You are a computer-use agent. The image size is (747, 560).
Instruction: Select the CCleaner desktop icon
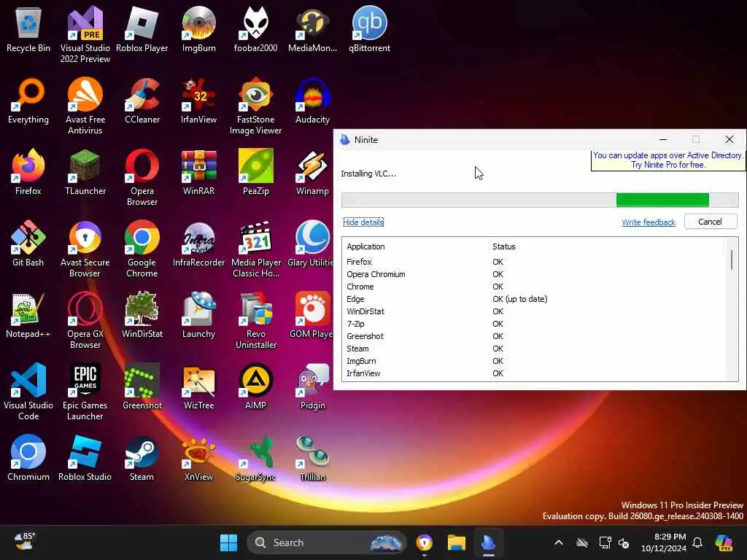coord(142,101)
